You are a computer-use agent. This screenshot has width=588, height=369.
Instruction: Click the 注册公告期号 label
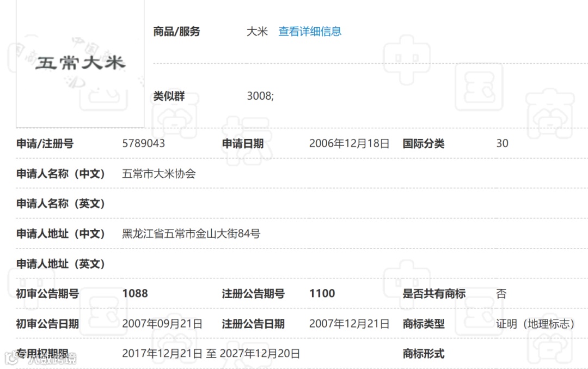point(253,293)
